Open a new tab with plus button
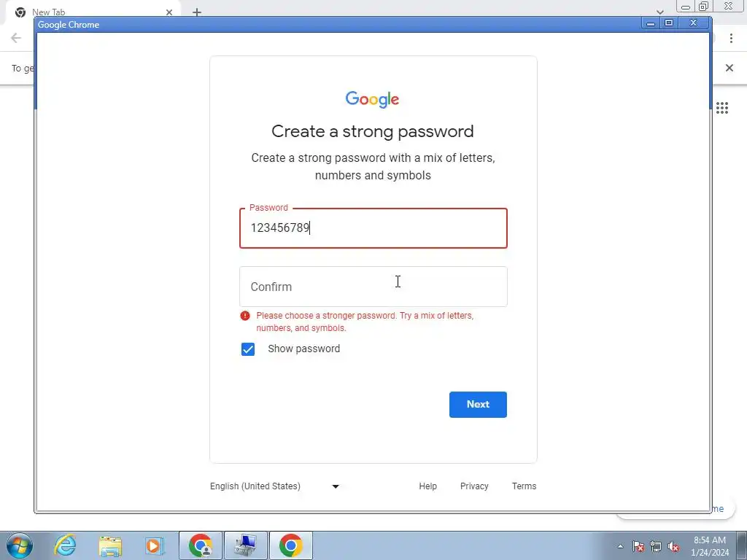The width and height of the screenshot is (747, 560). (197, 12)
